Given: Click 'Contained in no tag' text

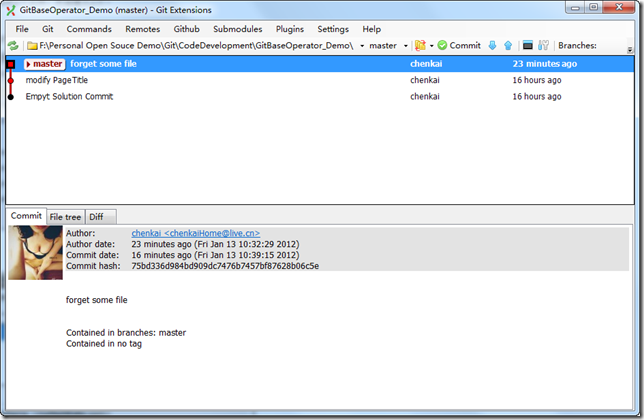Looking at the screenshot, I should pyautogui.click(x=104, y=344).
